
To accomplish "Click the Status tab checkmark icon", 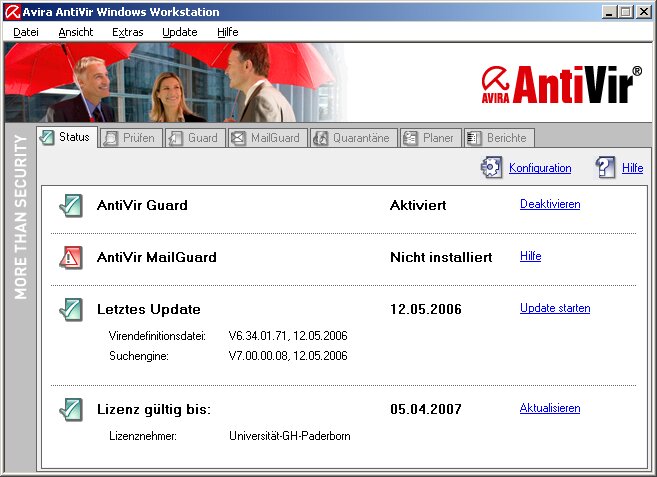I will click(47, 137).
